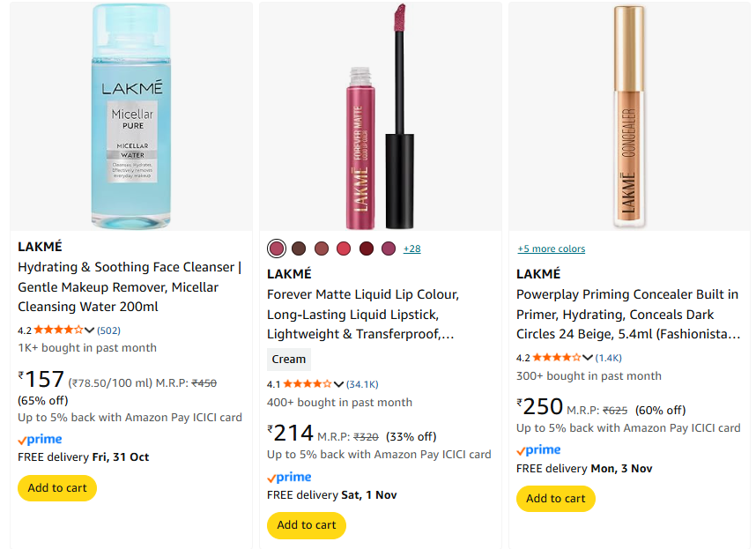Add the Powerplay Priming Concealer to cart
This screenshot has width=756, height=549.
pos(556,499)
